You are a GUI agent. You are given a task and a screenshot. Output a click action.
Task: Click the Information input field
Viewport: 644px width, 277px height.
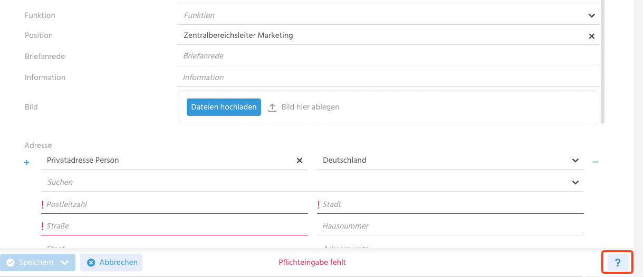[388, 77]
